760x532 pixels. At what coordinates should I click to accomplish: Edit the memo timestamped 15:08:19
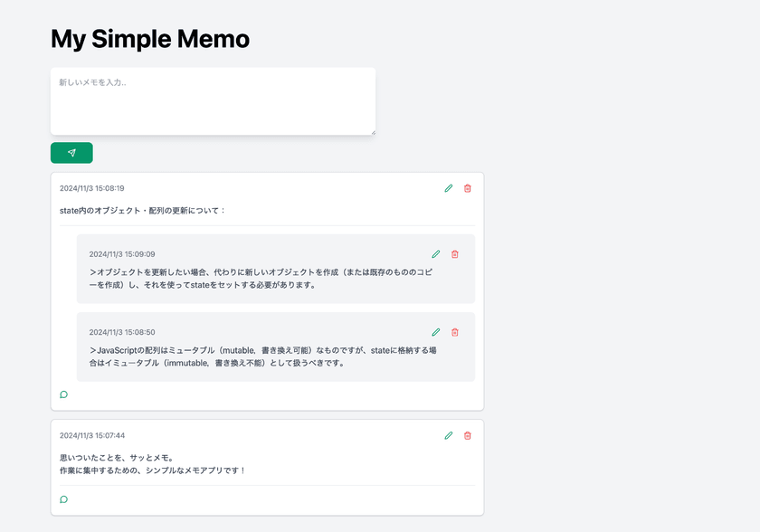click(448, 188)
